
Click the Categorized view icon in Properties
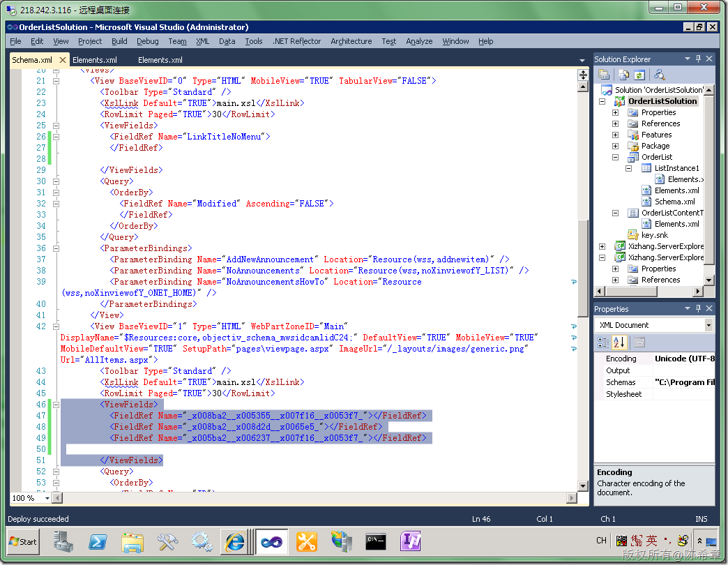coord(603,342)
